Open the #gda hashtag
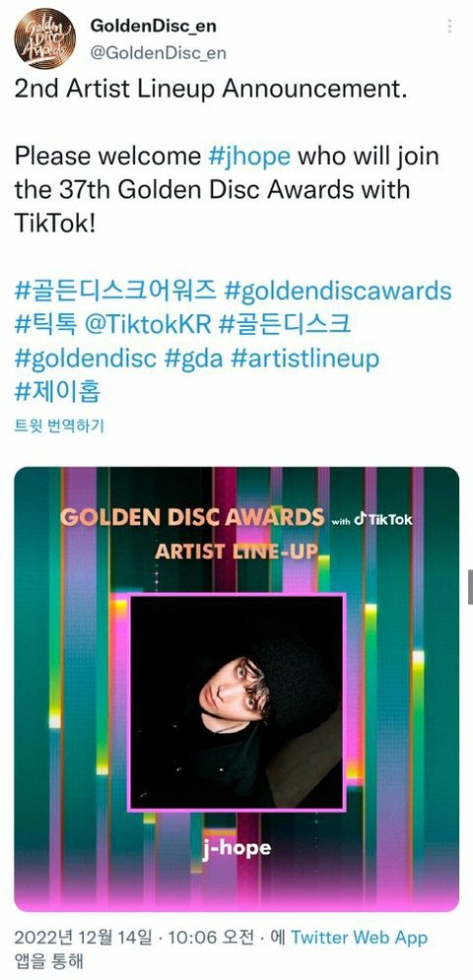Viewport: 473px width, 980px height. coord(194,359)
